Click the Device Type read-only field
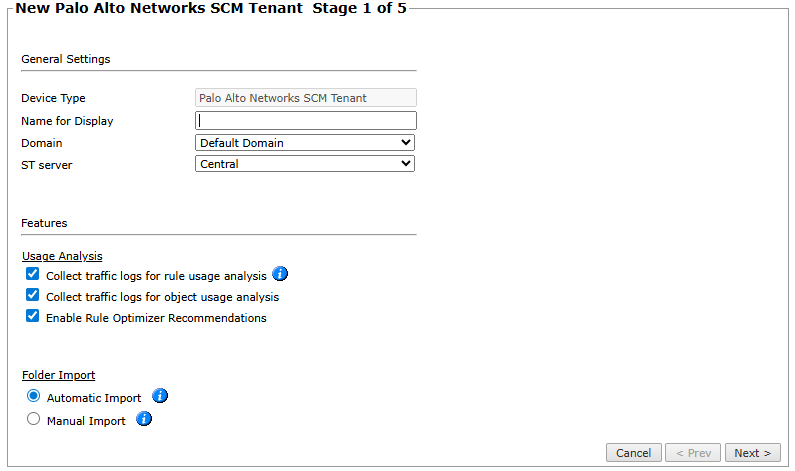 point(305,98)
